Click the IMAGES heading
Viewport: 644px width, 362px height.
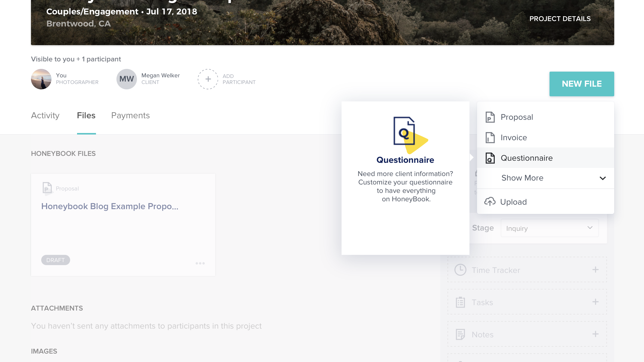(44, 351)
